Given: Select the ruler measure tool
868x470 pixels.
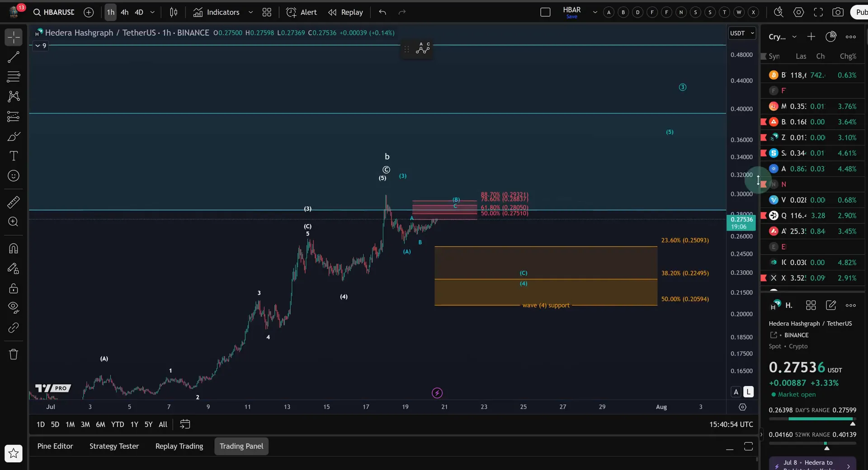Looking at the screenshot, I should click(14, 202).
